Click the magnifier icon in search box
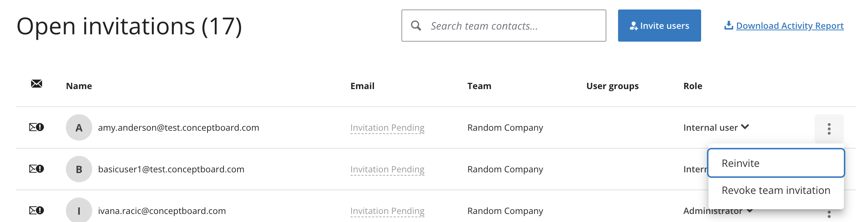Screen dimensions: 868x222 coord(416,26)
